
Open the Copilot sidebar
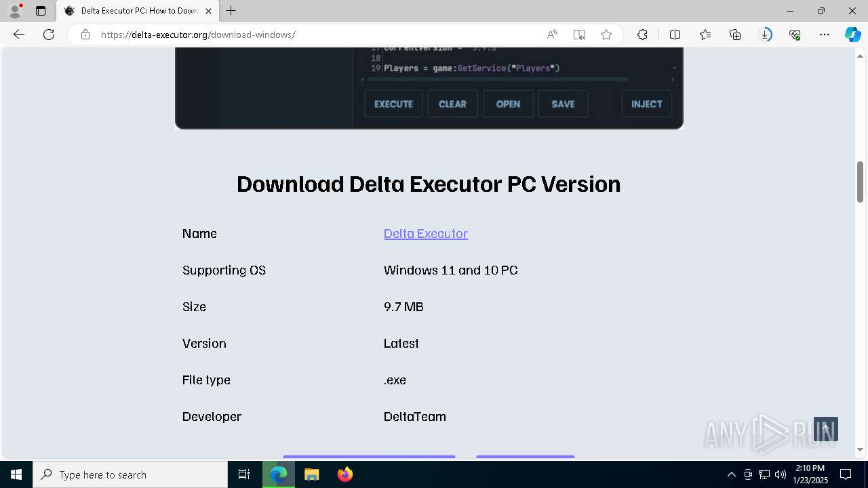coord(852,35)
